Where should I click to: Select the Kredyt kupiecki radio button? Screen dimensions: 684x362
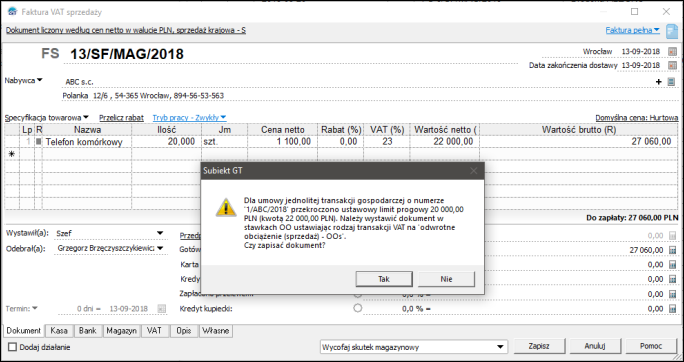[358, 308]
